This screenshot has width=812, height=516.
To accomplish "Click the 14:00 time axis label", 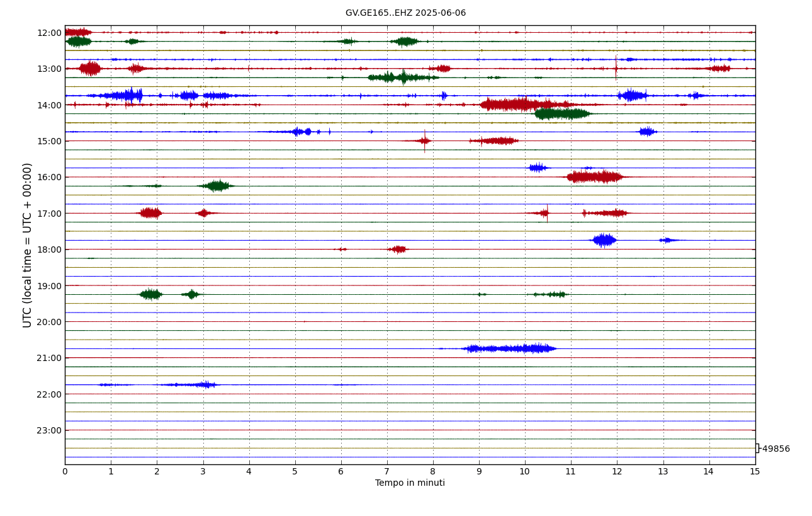I will point(49,105).
